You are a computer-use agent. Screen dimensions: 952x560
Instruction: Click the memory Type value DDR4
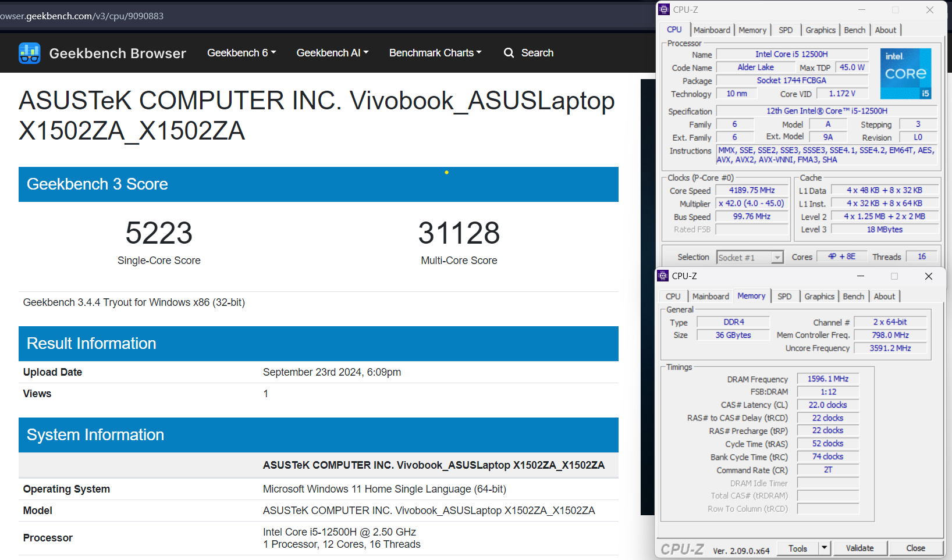pos(733,322)
